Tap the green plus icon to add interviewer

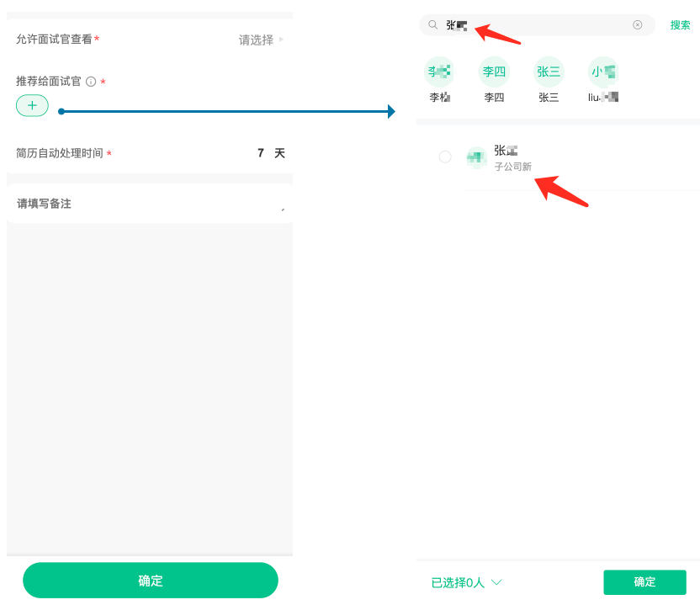[32, 105]
